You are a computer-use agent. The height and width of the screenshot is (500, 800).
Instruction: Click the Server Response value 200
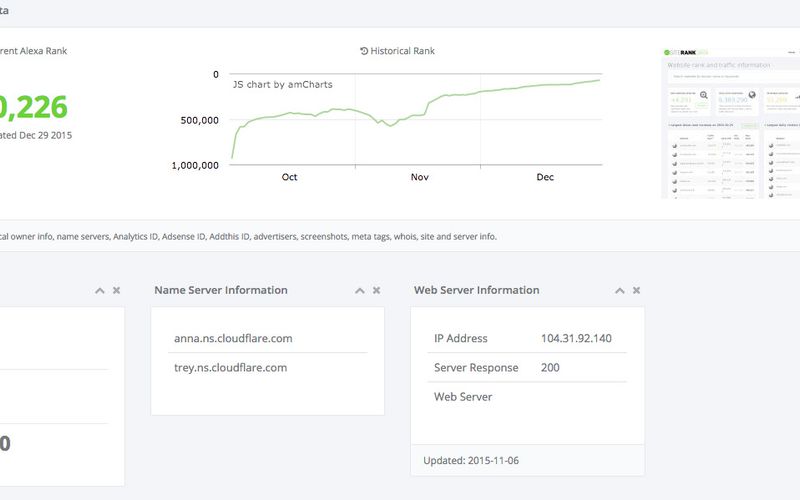tap(552, 367)
